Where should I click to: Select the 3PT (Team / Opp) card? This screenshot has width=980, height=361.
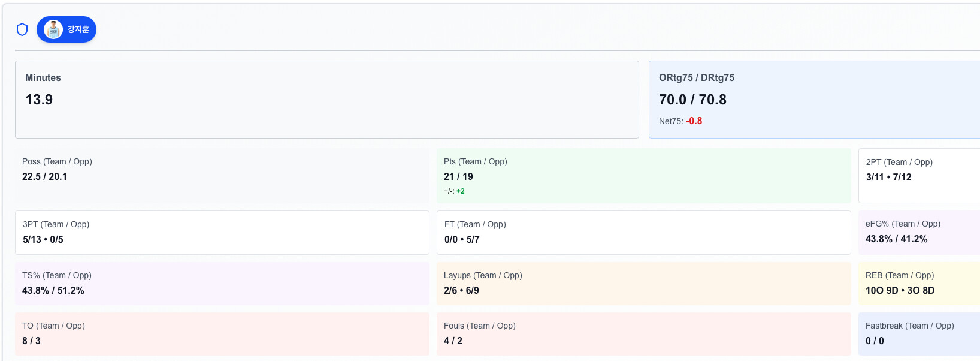(x=222, y=233)
